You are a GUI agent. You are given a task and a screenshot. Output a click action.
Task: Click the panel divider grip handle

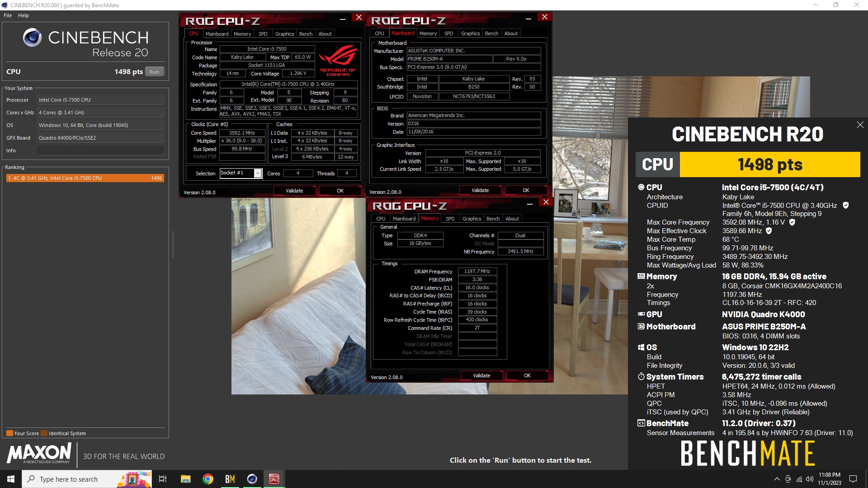[173, 244]
